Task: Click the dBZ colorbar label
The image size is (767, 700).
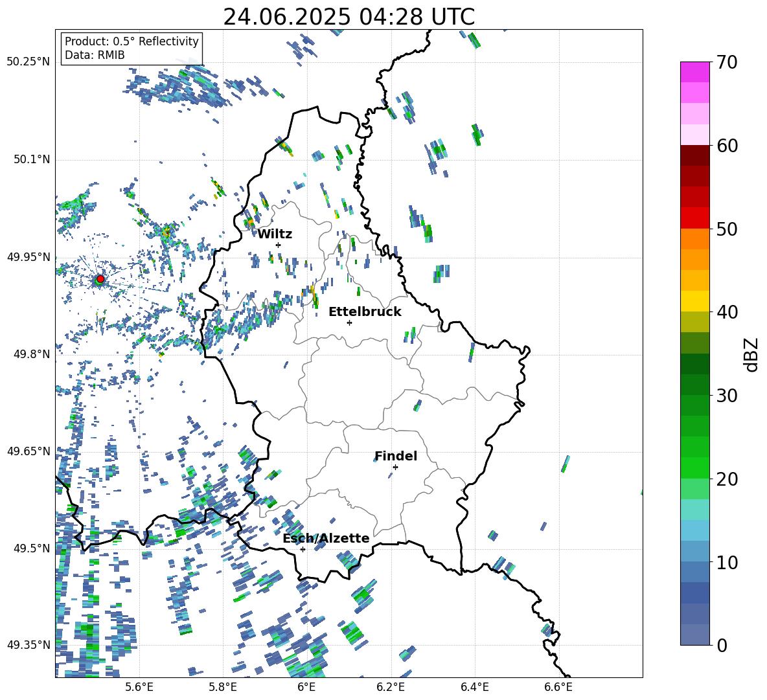Action: tap(752, 354)
